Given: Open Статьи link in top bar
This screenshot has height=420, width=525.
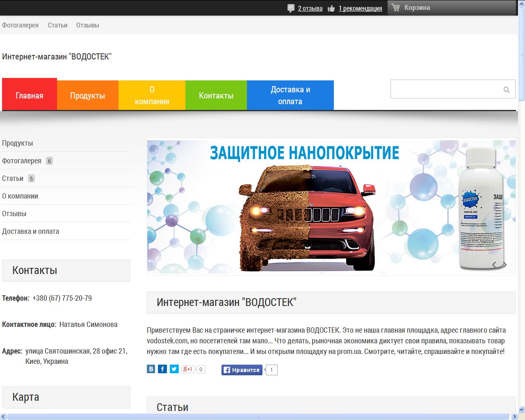Looking at the screenshot, I should point(57,25).
